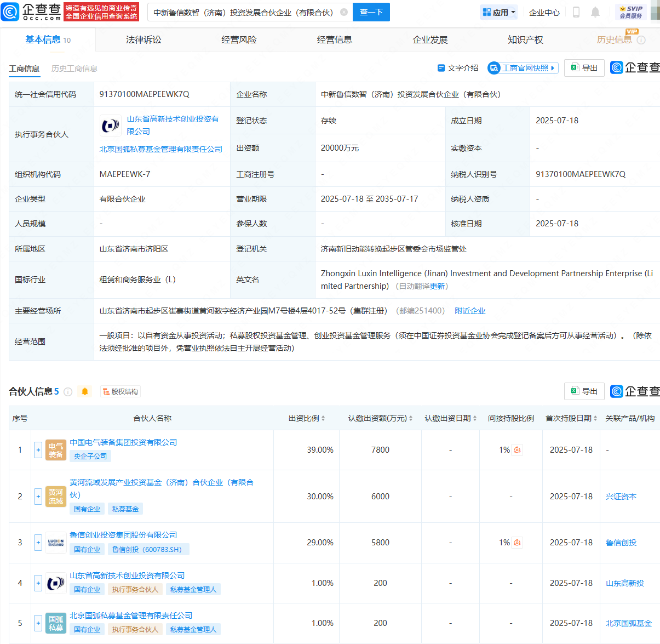The width and height of the screenshot is (660, 644).
Task: Click the orange alert bell beside 合伙人信息
Action: coord(85,391)
